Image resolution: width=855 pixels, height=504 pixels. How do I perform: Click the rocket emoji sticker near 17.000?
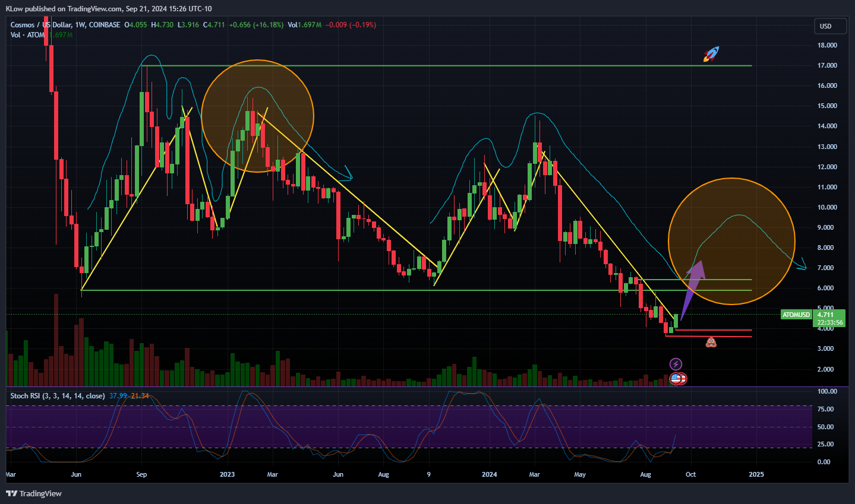[711, 54]
